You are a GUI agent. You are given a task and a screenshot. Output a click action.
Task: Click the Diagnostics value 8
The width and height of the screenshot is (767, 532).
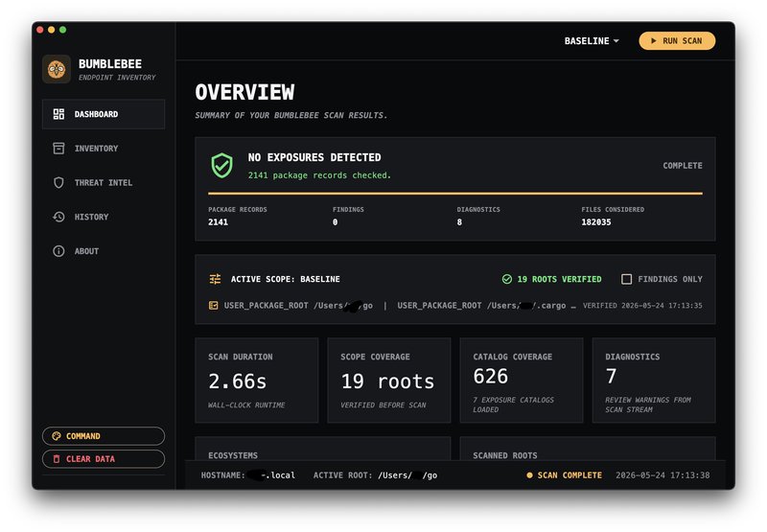click(x=459, y=222)
